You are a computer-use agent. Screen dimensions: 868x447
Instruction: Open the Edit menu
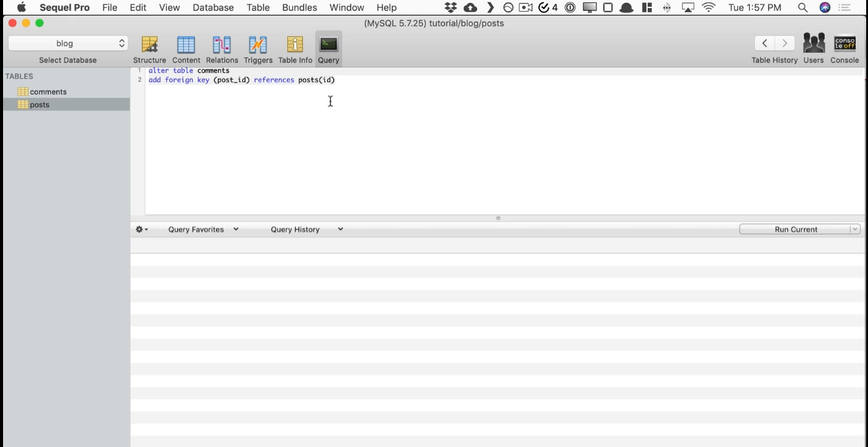138,7
